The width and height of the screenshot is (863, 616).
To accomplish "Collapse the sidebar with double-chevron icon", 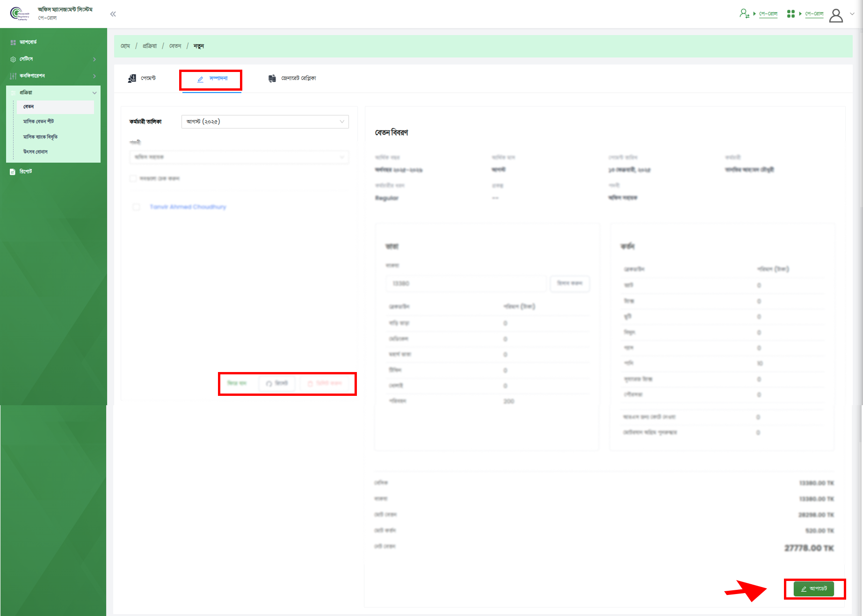I will 113,14.
